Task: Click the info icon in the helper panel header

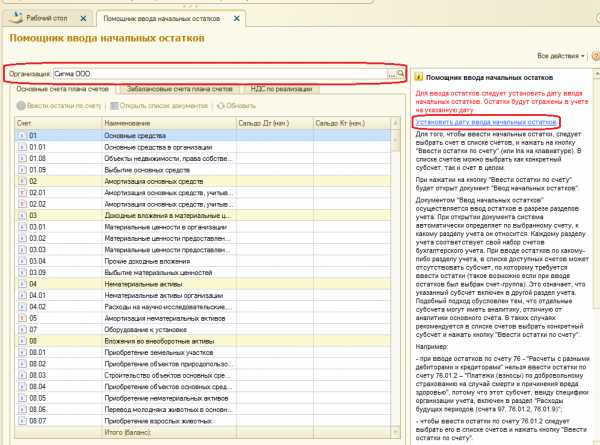Action: pyautogui.click(x=418, y=77)
